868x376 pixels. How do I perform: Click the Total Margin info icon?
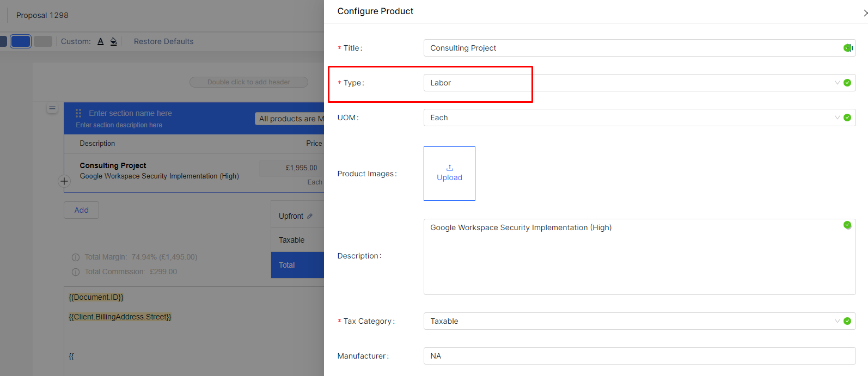[76, 257]
